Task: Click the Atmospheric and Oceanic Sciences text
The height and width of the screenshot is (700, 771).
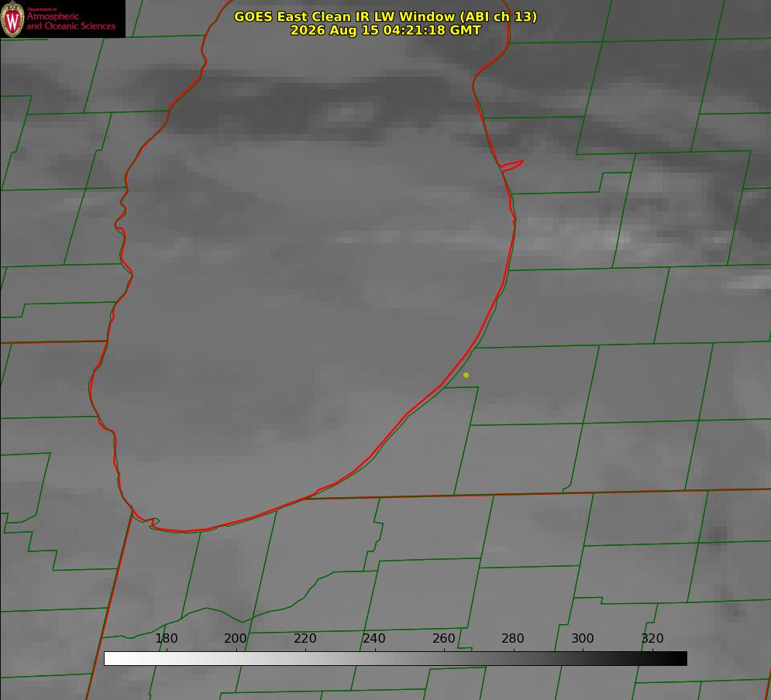Action: (x=71, y=21)
